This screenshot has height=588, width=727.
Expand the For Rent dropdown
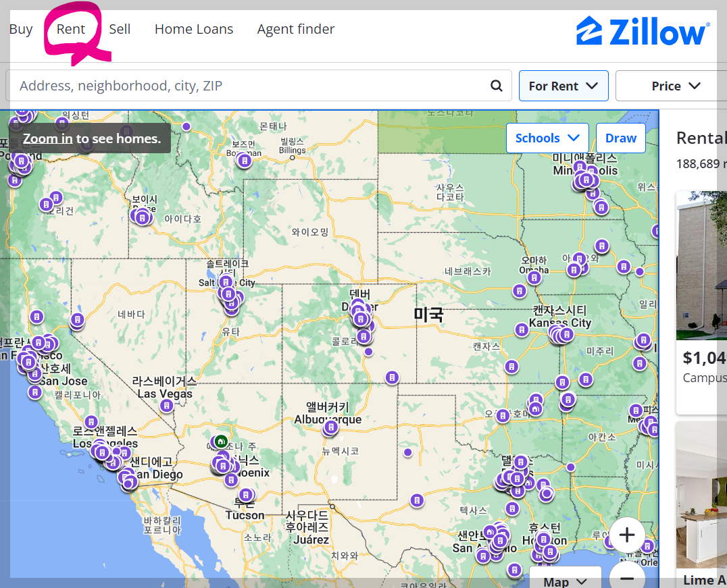[563, 86]
